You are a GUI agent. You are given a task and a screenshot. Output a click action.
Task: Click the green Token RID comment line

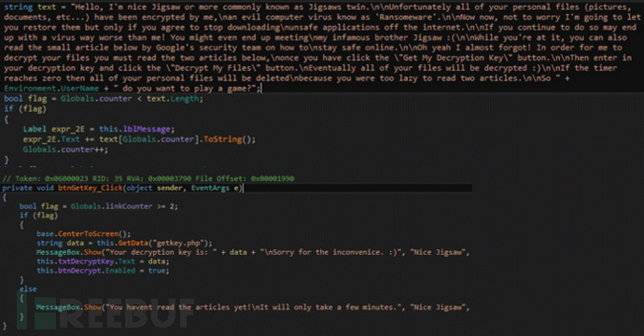coord(148,178)
